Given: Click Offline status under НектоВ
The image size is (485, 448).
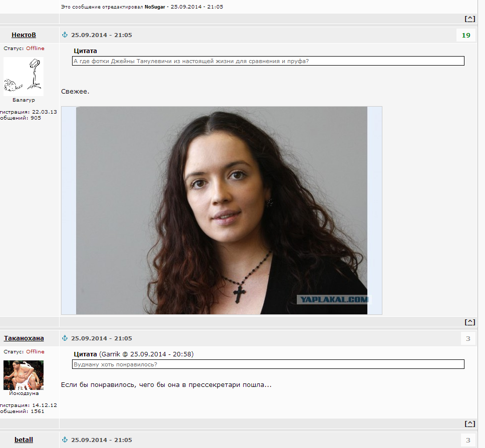Looking at the screenshot, I should (x=35, y=48).
